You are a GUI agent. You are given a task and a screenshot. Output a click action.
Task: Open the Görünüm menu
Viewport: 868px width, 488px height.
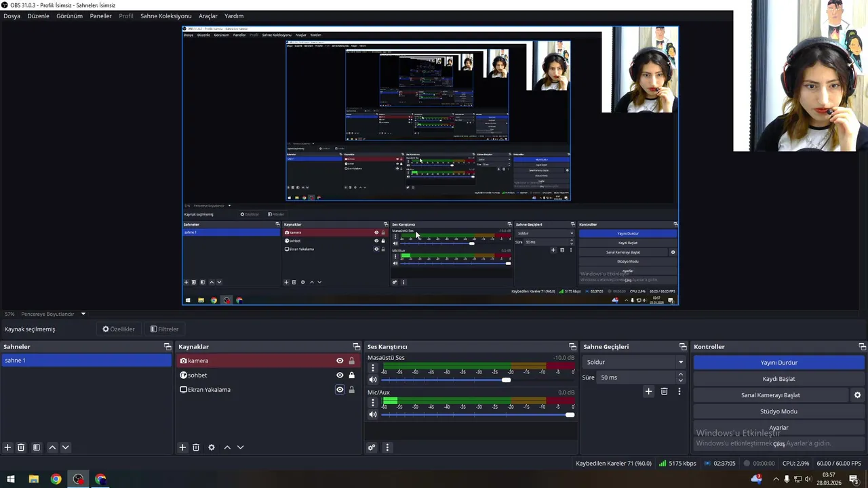pyautogui.click(x=69, y=16)
